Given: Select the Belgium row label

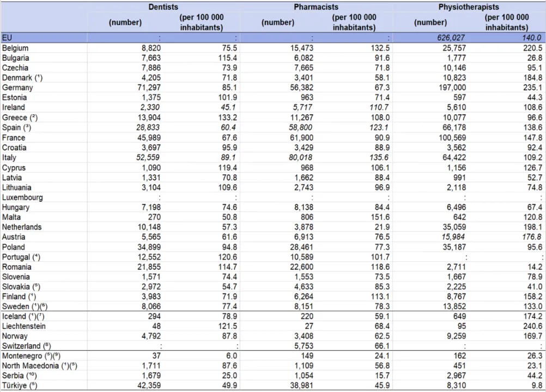Looking at the screenshot, I should tap(16, 48).
